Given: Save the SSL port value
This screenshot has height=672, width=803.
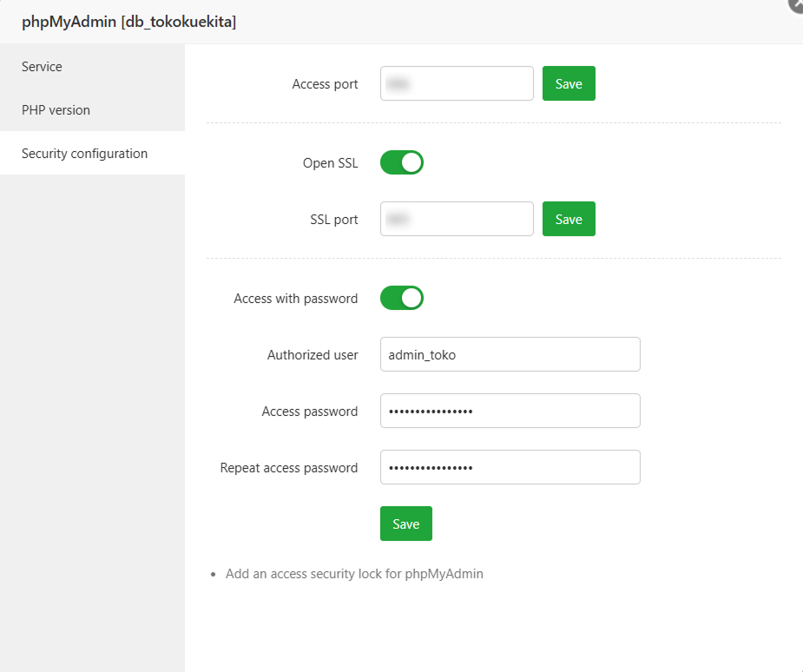Looking at the screenshot, I should [568, 219].
